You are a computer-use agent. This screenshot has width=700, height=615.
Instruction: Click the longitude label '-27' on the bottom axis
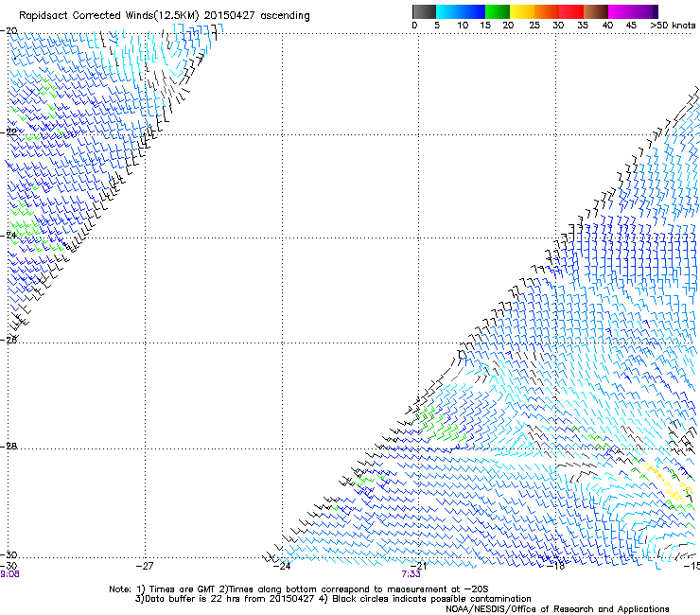click(144, 566)
